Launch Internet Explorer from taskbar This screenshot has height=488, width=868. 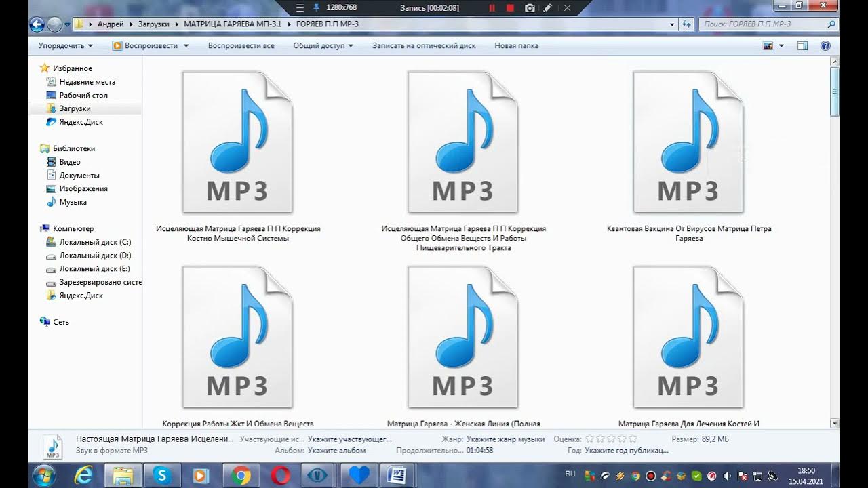point(84,476)
